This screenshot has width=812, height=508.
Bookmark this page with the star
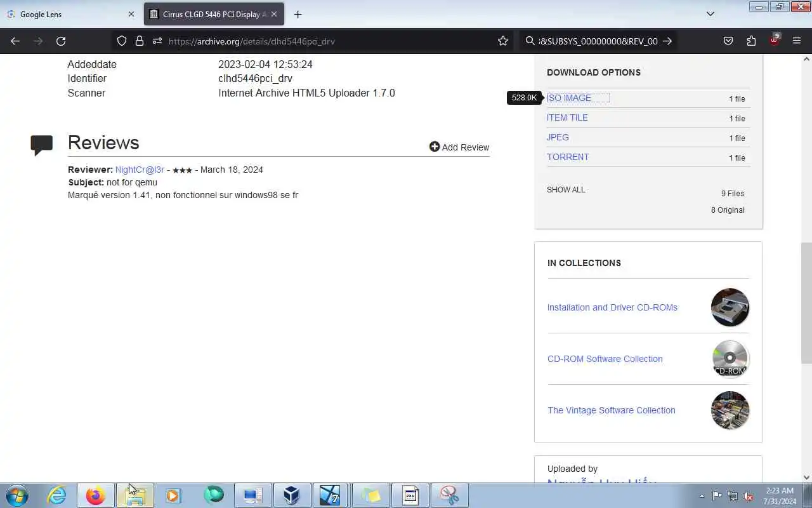(503, 41)
